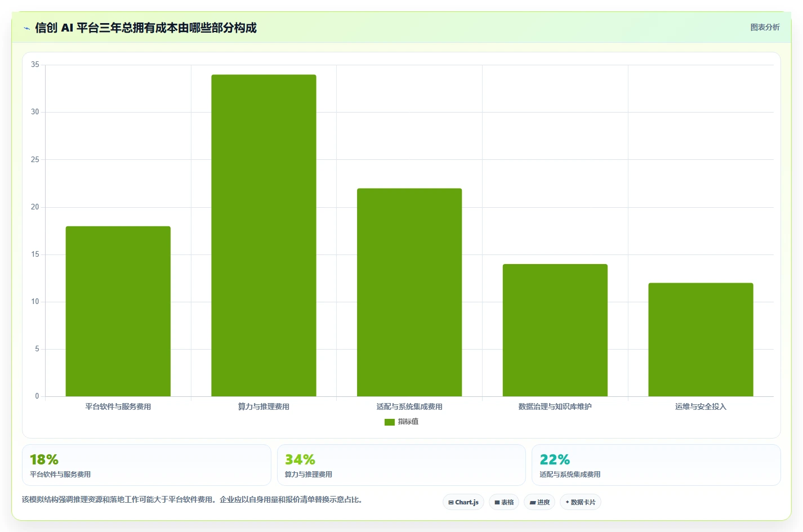This screenshot has width=803, height=532.
Task: Open the 18% 平台软件与服务费用 data card
Action: pos(146,465)
